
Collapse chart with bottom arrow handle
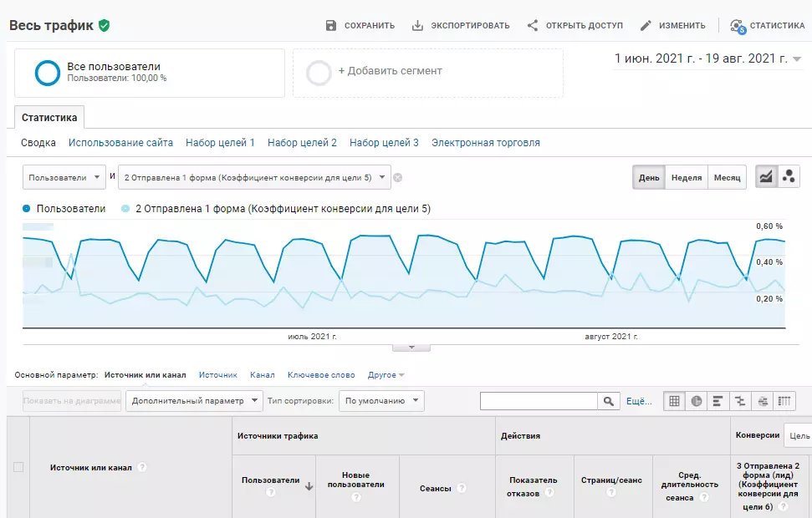(411, 348)
